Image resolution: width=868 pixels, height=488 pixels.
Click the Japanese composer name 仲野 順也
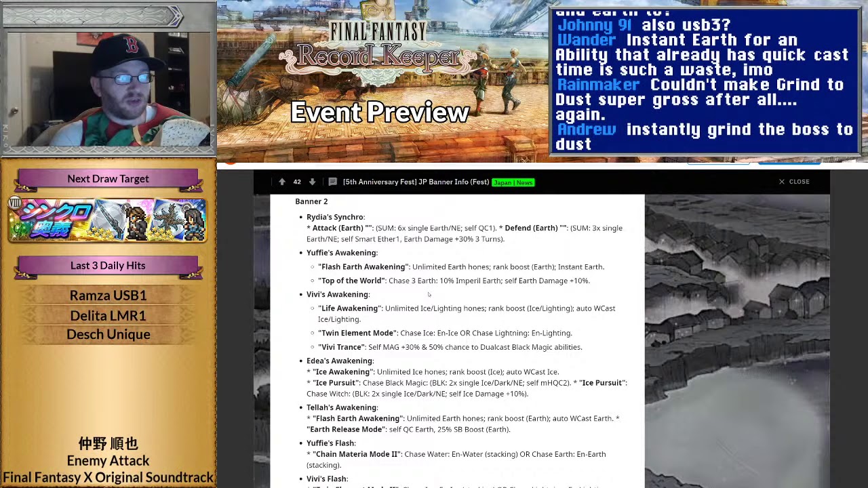pyautogui.click(x=108, y=444)
